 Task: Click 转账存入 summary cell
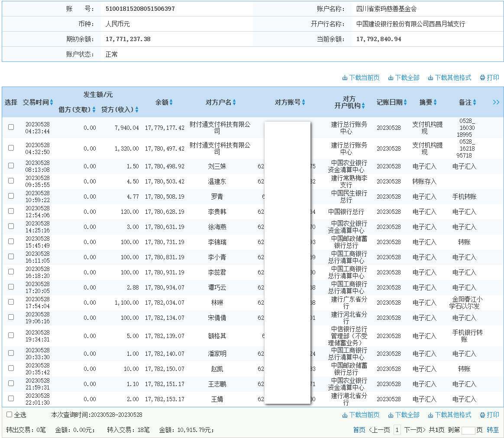point(424,182)
